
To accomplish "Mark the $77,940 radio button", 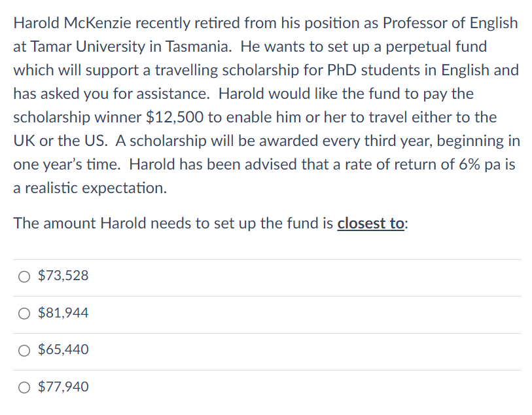I will coord(26,388).
